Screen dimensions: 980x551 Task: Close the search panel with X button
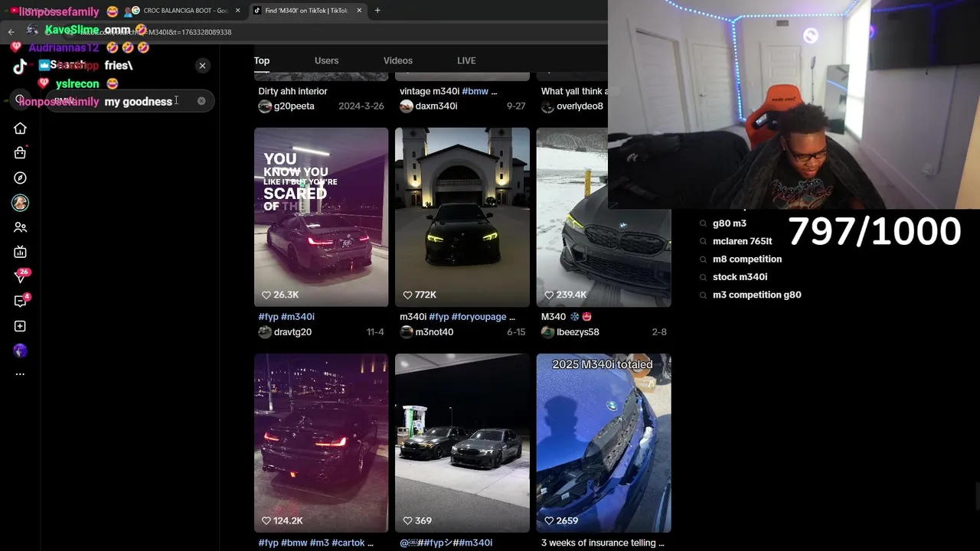[202, 66]
